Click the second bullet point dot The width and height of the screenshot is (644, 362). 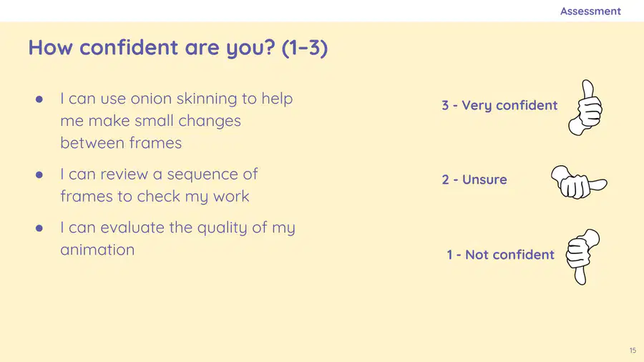[39, 175]
